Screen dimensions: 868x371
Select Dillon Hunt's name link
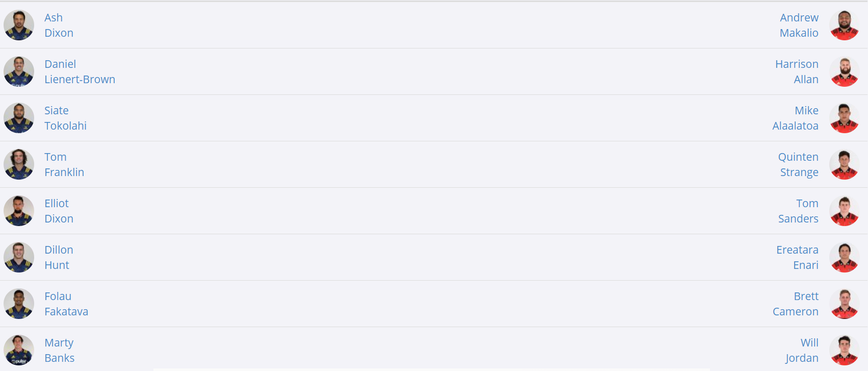59,258
